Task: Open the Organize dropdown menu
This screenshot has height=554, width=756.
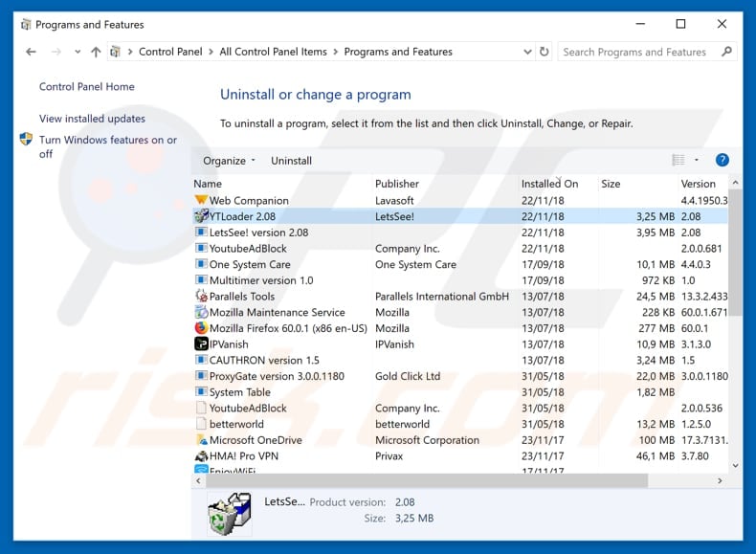Action: (229, 161)
